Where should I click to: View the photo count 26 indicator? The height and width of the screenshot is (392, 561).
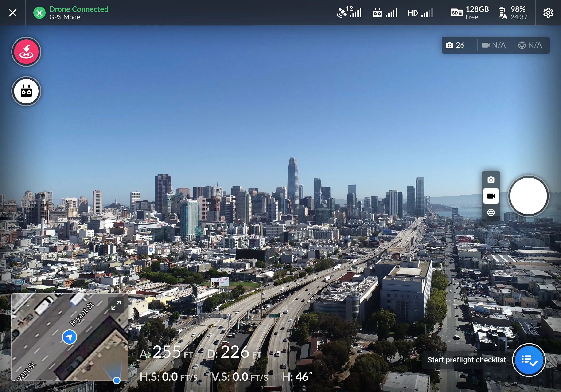tap(456, 45)
